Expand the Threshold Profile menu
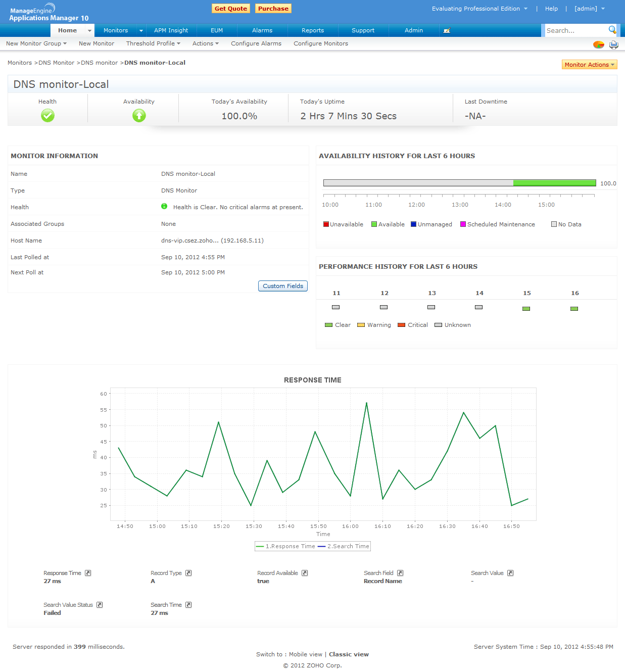This screenshot has width=625, height=672. point(153,43)
